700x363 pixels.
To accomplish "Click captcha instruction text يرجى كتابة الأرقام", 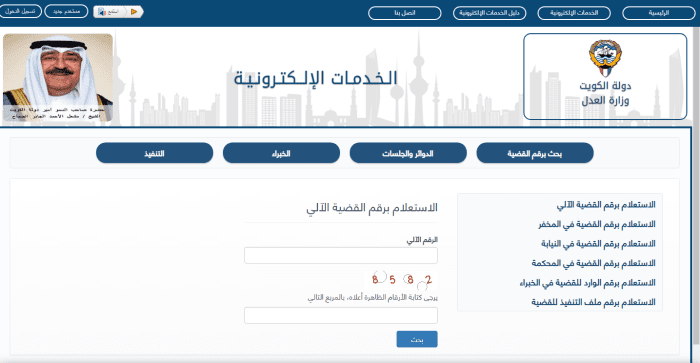I will click(x=372, y=298).
